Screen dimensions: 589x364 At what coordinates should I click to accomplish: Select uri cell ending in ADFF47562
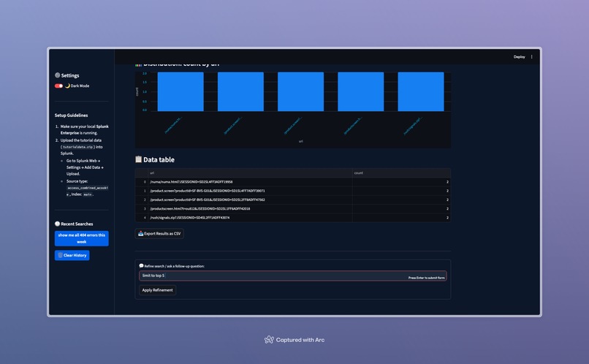coord(250,200)
